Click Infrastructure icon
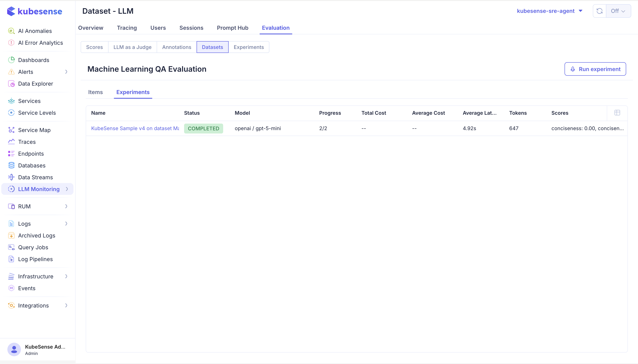 tap(11, 276)
